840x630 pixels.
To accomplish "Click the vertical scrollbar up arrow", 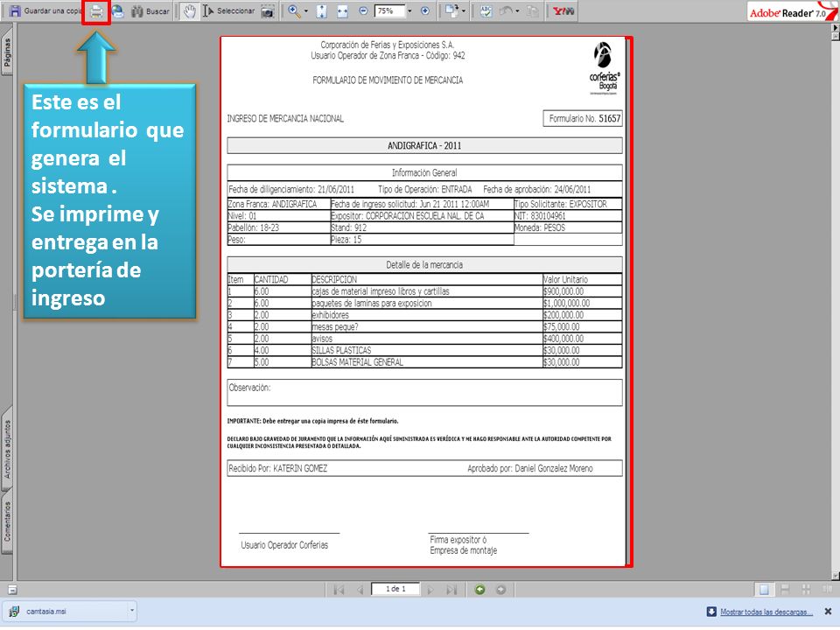I will pyautogui.click(x=835, y=36).
